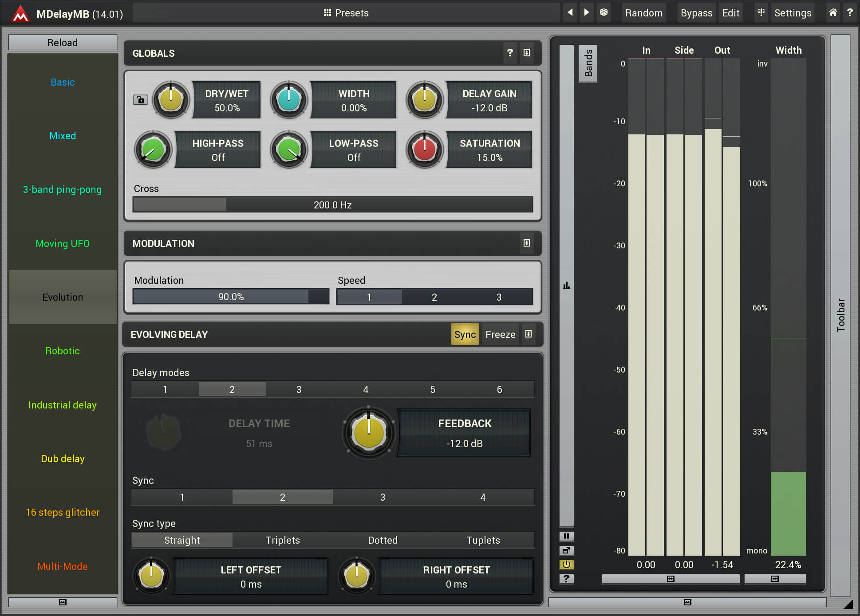This screenshot has width=860, height=616.
Task: Go to next preset arrow
Action: click(x=587, y=12)
